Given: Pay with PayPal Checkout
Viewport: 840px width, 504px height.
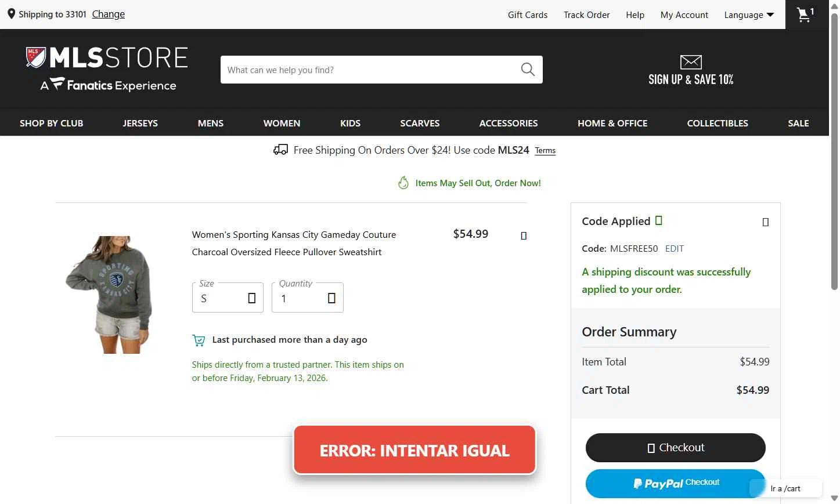Looking at the screenshot, I should 675,483.
